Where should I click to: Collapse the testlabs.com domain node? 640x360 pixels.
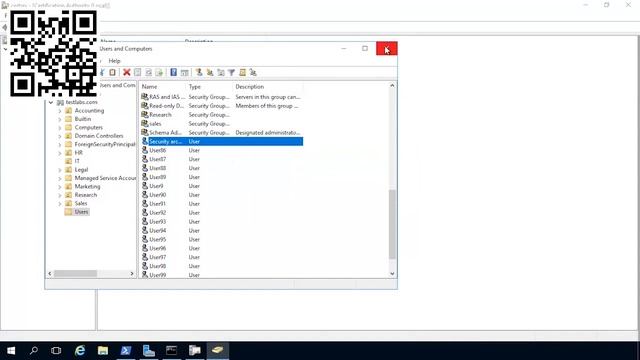51,102
